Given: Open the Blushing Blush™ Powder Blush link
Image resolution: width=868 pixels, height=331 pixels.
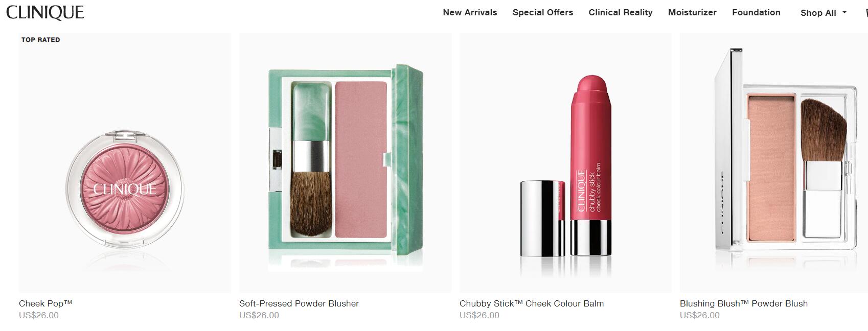Looking at the screenshot, I should [x=744, y=303].
